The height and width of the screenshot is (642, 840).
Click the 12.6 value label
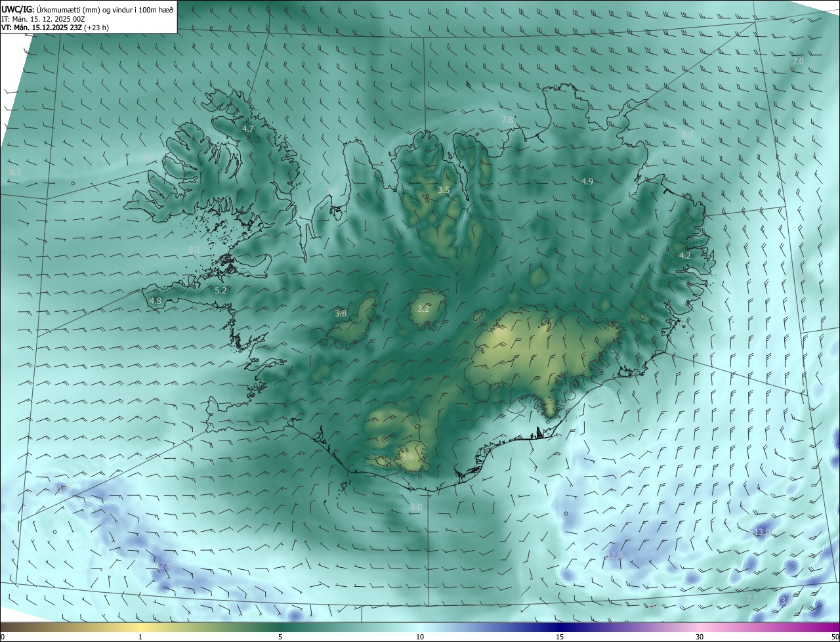[164, 565]
